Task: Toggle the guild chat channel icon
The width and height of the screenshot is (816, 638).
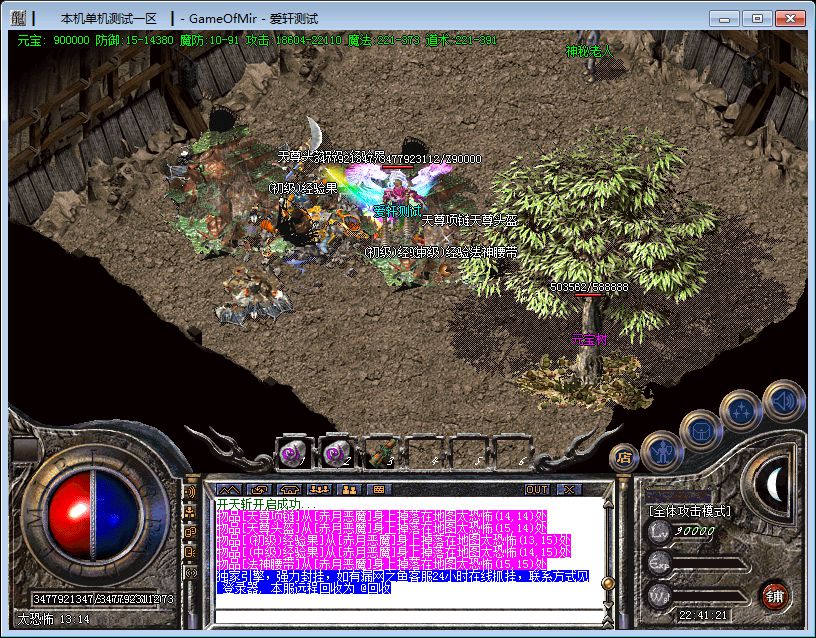Action: [x=191, y=532]
